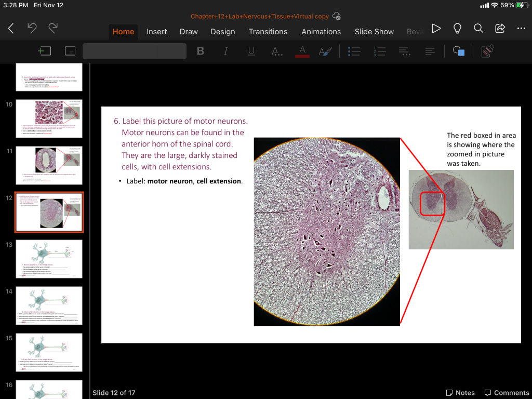532x399 pixels.
Task: Toggle bold formatting
Action: [x=201, y=51]
